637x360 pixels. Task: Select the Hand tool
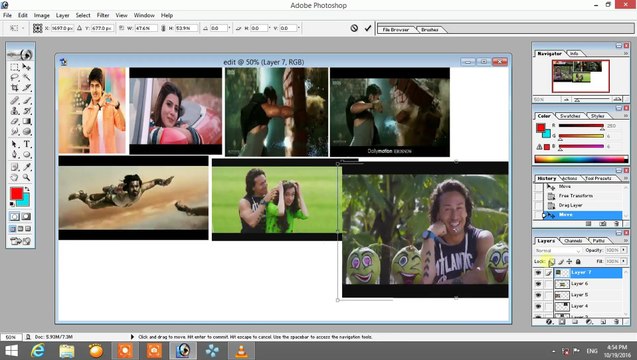click(x=15, y=178)
